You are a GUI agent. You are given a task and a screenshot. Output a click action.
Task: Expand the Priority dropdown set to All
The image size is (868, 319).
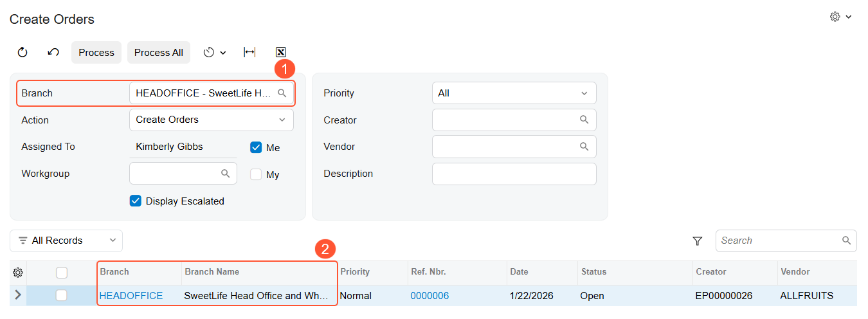click(514, 93)
